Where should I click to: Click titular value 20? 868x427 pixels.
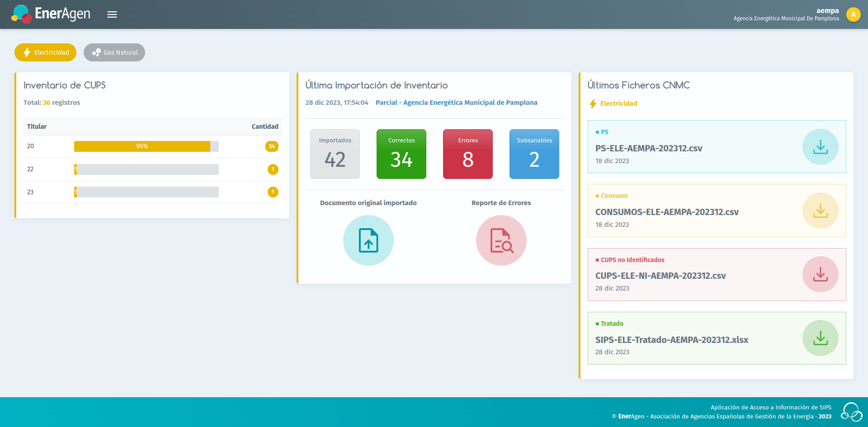(30, 146)
